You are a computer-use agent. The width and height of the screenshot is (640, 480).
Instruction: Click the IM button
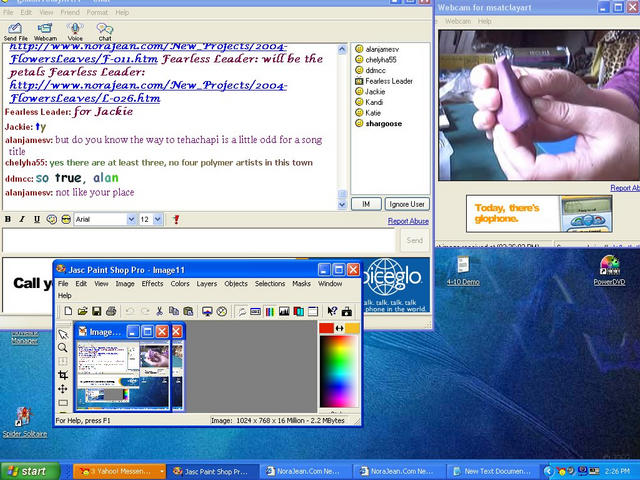click(366, 204)
